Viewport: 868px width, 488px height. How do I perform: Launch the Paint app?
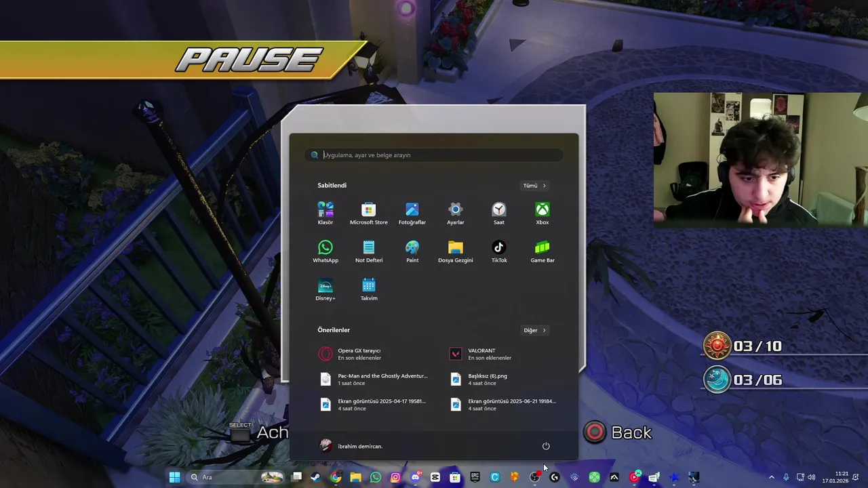412,251
